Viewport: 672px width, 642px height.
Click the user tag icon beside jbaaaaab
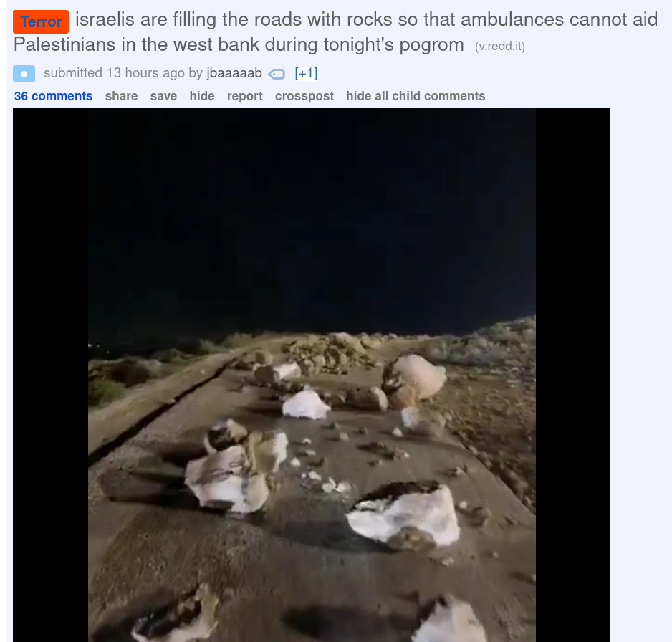click(277, 74)
